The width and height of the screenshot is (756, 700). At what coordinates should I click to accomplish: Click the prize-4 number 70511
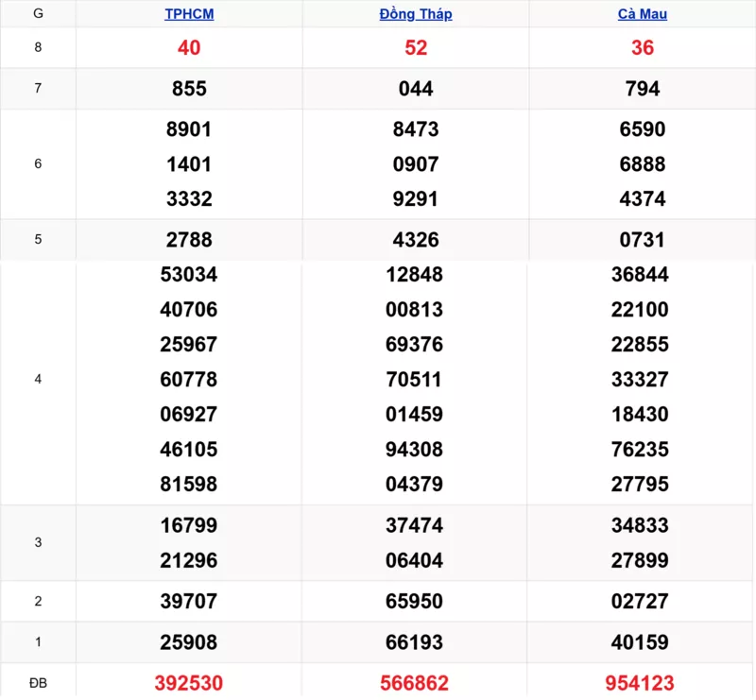416,380
